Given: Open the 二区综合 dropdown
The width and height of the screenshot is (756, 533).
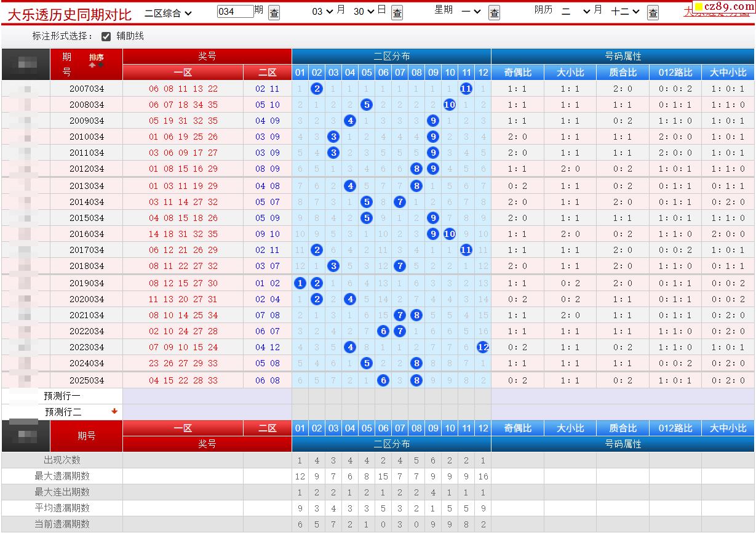Looking at the screenshot, I should (x=169, y=12).
